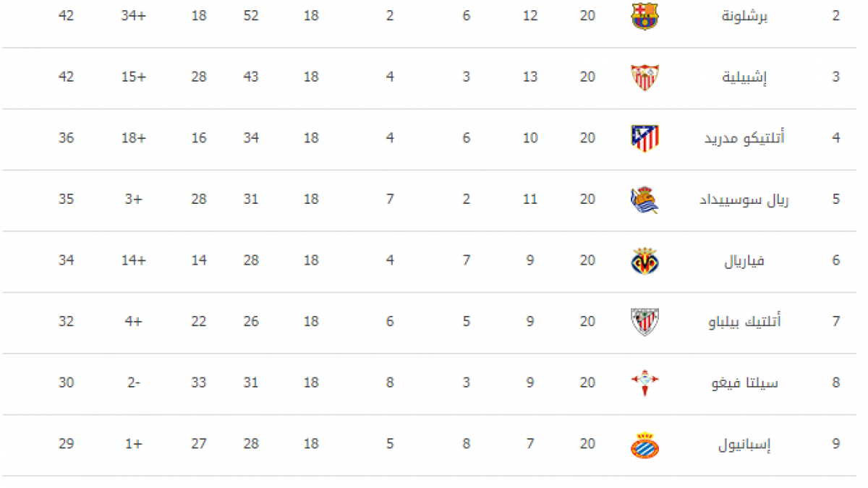
Task: Open the برشلونة team link
Action: click(x=744, y=16)
